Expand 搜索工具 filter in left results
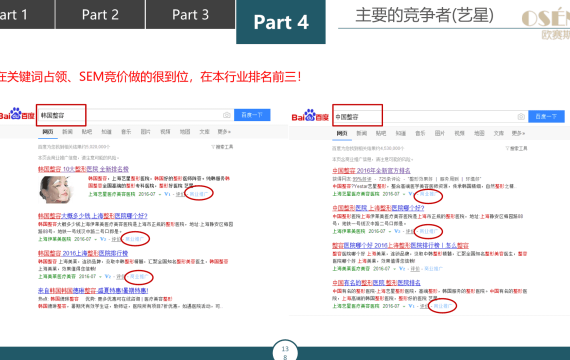The image size is (570, 360). point(222,147)
